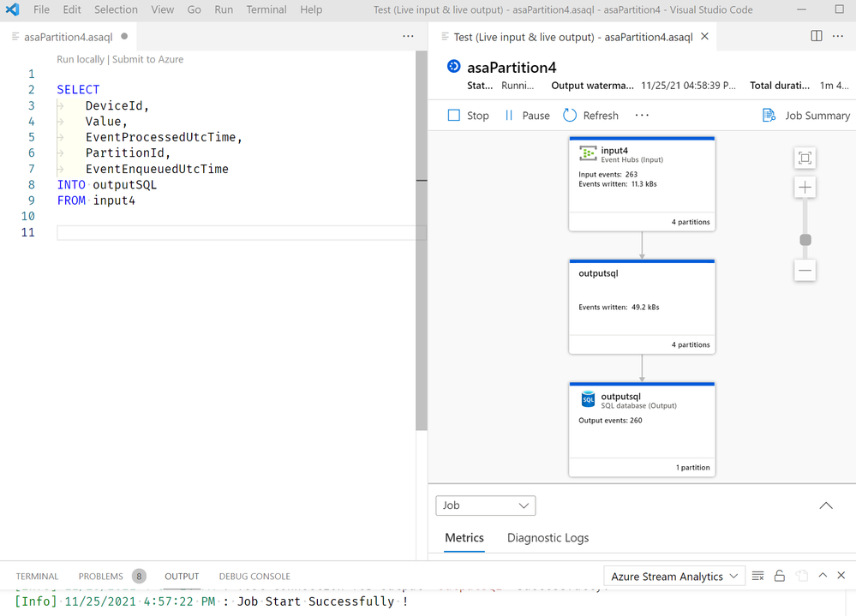Viewport: 856px width, 616px height.
Task: Open the View menu
Action: coord(163,9)
